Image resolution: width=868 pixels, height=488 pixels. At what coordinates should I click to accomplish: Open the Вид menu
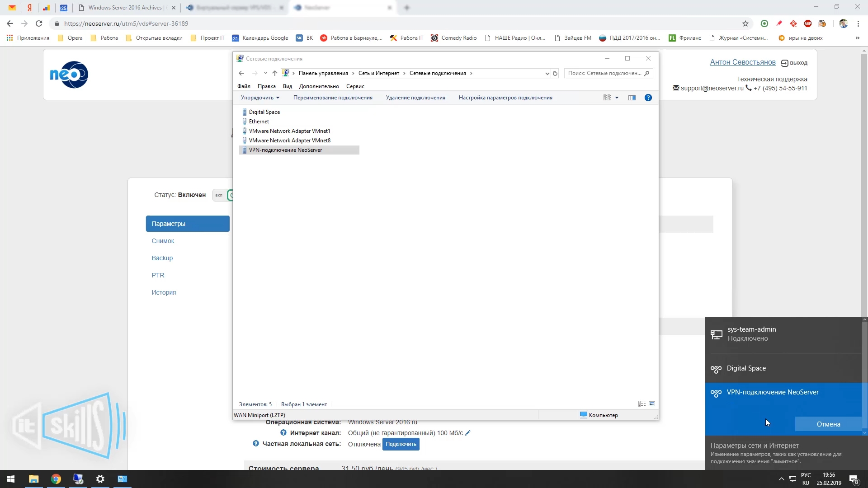tap(288, 86)
